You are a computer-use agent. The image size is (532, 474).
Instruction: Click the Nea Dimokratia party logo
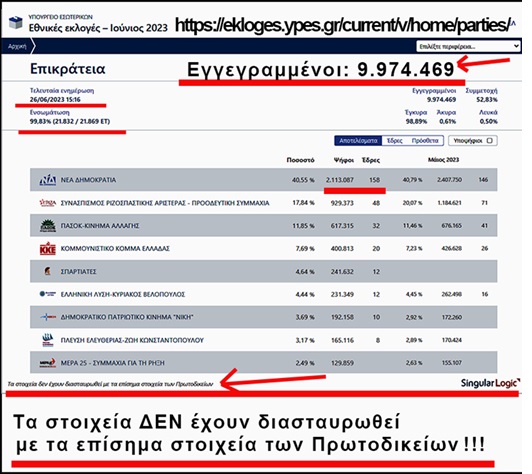48,180
